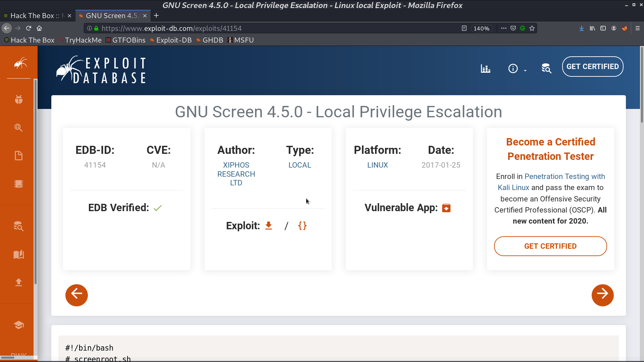Open Hack The Box bookmark

tap(29, 40)
